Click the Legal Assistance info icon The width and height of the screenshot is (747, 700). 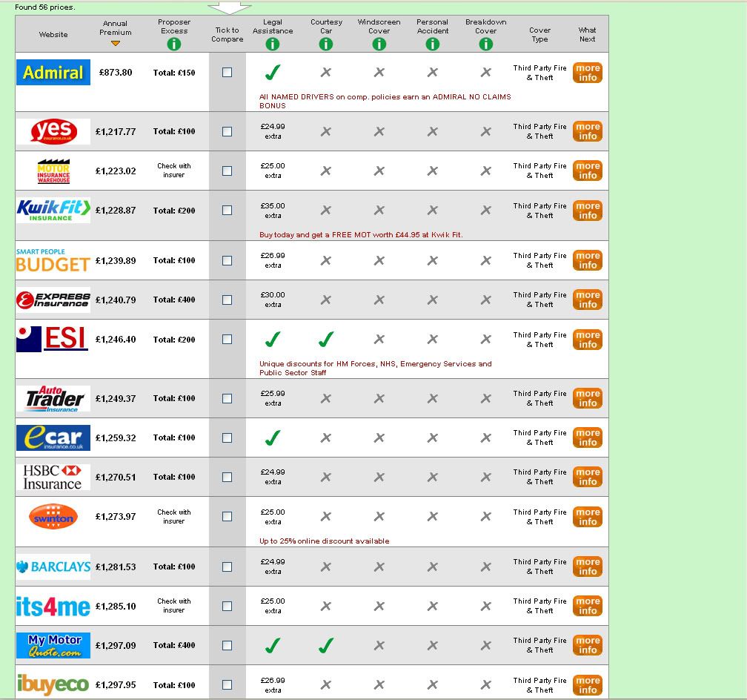[272, 44]
